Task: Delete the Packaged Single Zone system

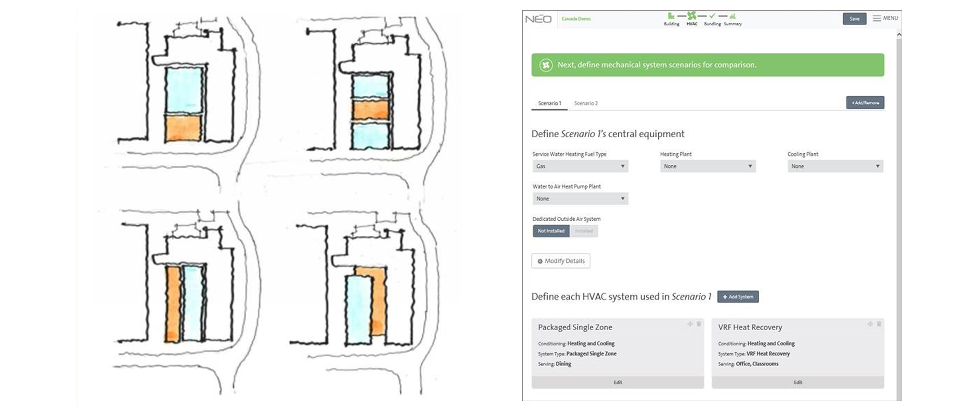Action: click(699, 324)
